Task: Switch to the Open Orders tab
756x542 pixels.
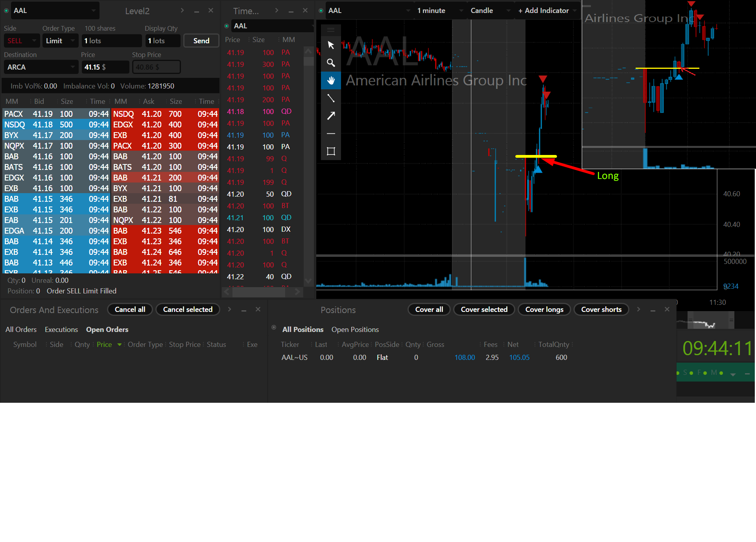Action: (107, 330)
